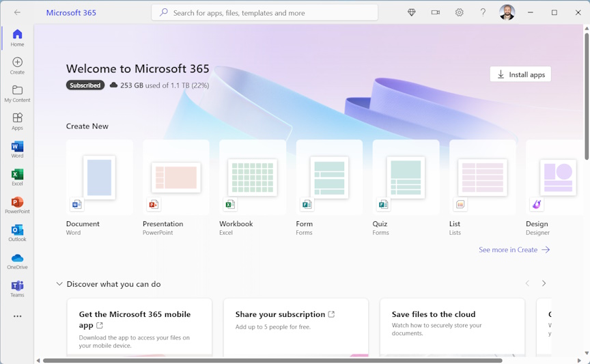Screen dimensions: 590x364
Task: Click the Forms badge on Quiz card
Action: pyautogui.click(x=383, y=204)
